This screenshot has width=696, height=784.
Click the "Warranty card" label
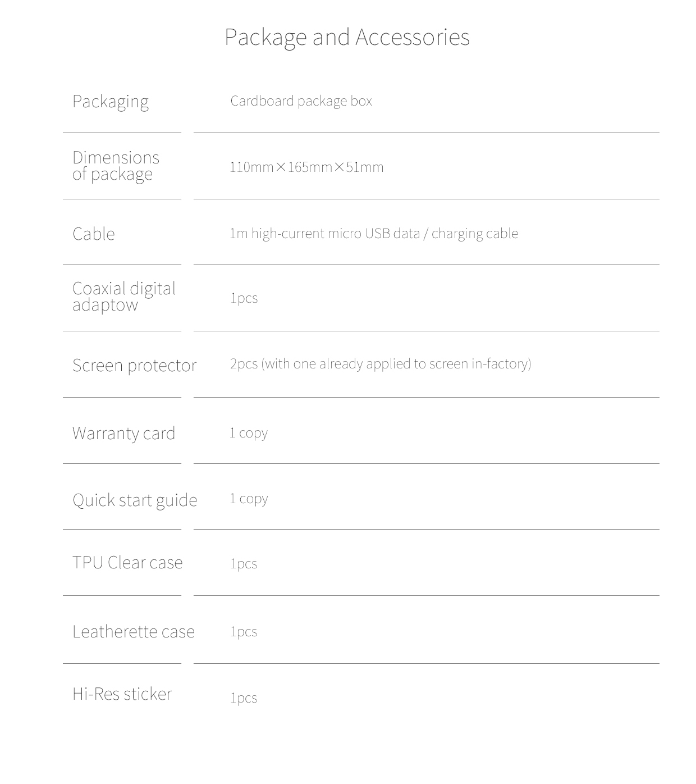pos(123,434)
